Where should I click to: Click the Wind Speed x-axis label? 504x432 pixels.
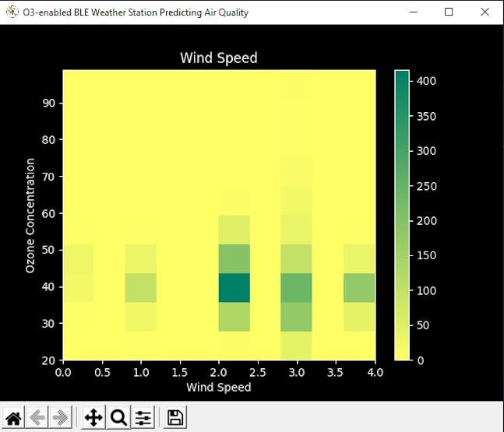tap(219, 387)
